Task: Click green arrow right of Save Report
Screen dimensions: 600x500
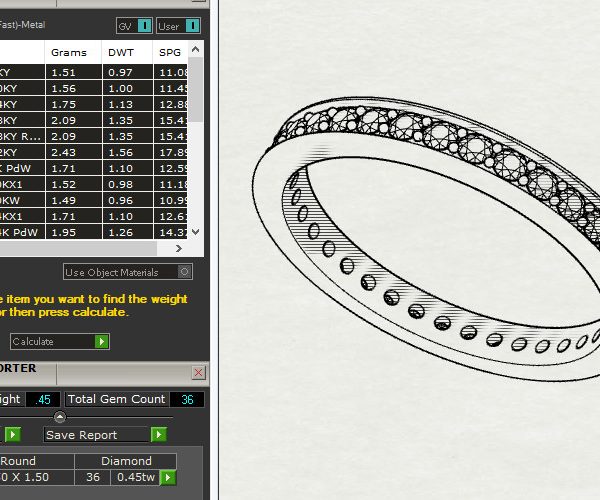Action: [158, 435]
